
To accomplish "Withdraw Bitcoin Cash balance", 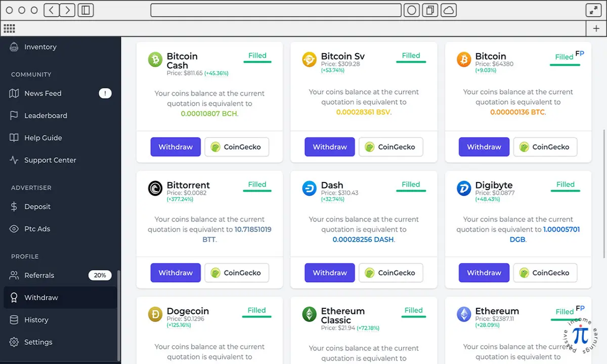I will click(x=176, y=147).
